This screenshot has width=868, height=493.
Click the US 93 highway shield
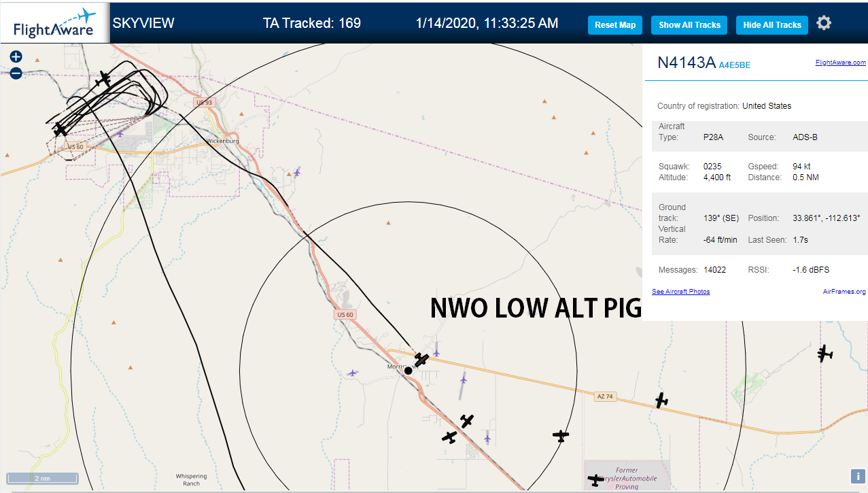tap(203, 103)
